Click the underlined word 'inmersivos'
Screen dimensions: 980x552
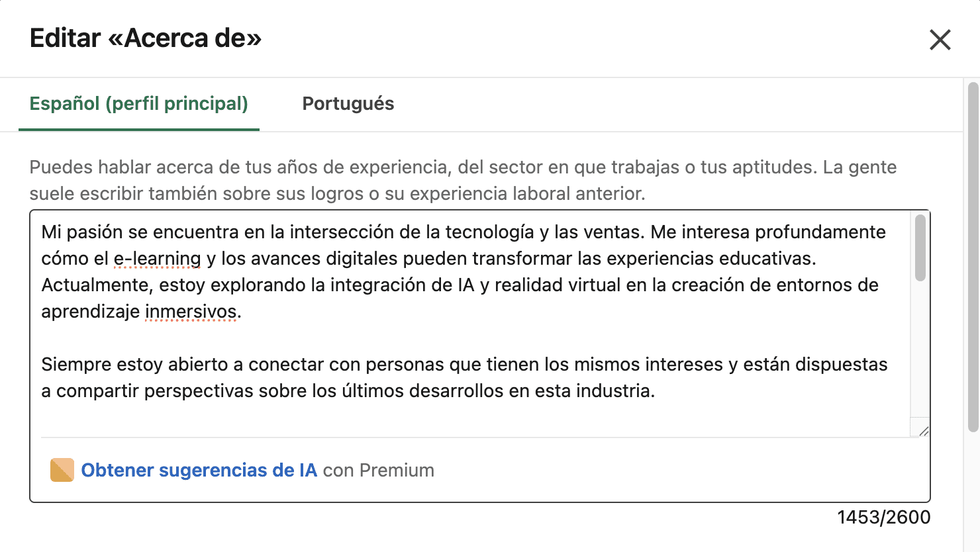point(191,311)
